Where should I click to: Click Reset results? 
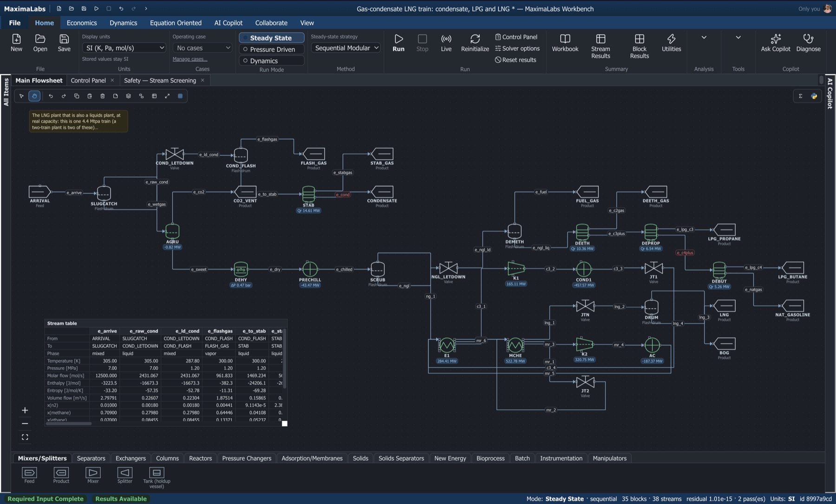[516, 60]
